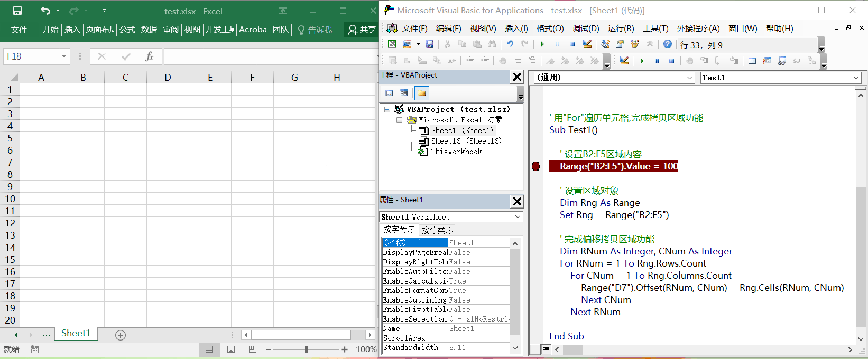Image resolution: width=868 pixels, height=359 pixels.
Task: Open the 外接程序(A) menu
Action: (x=698, y=29)
